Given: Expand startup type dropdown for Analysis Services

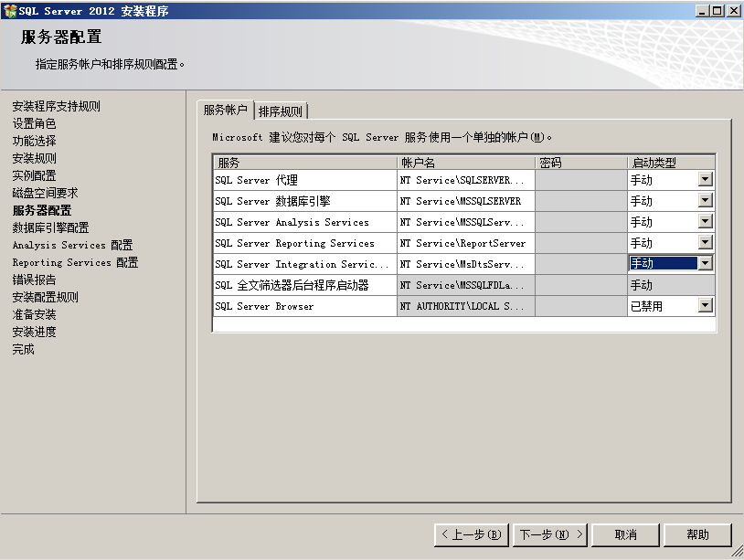Looking at the screenshot, I should click(705, 221).
